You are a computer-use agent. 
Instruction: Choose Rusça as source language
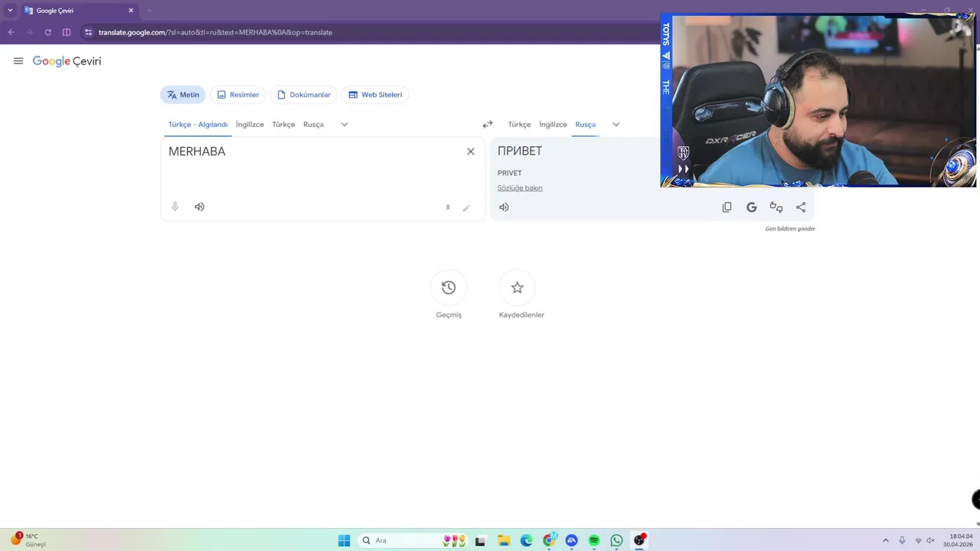(x=313, y=125)
